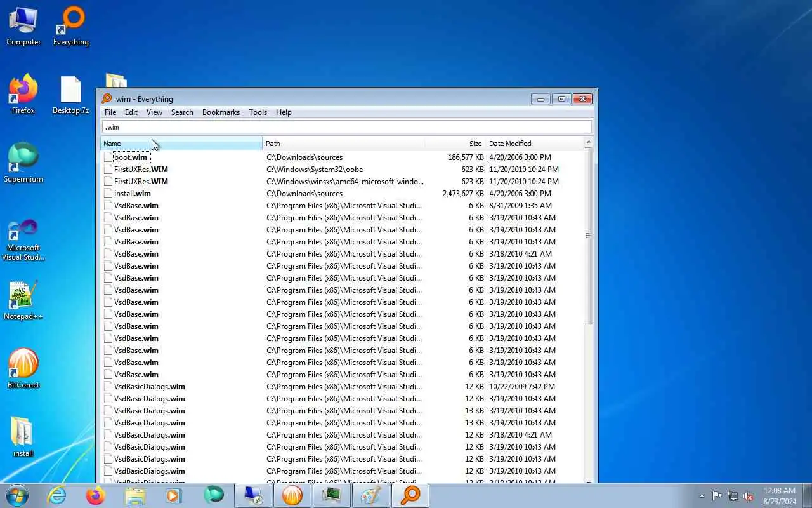Select the install.wim result
This screenshot has width=812, height=508.
[x=133, y=194]
